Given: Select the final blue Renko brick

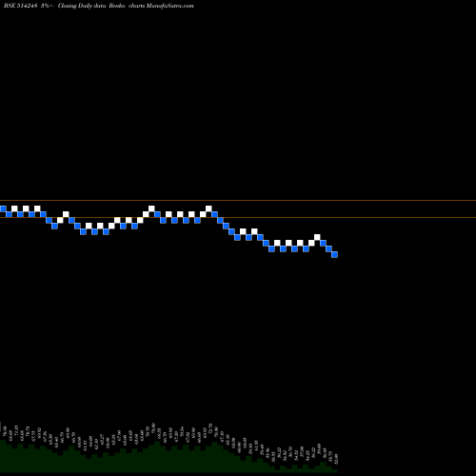Looking at the screenshot, I should coord(334,254).
